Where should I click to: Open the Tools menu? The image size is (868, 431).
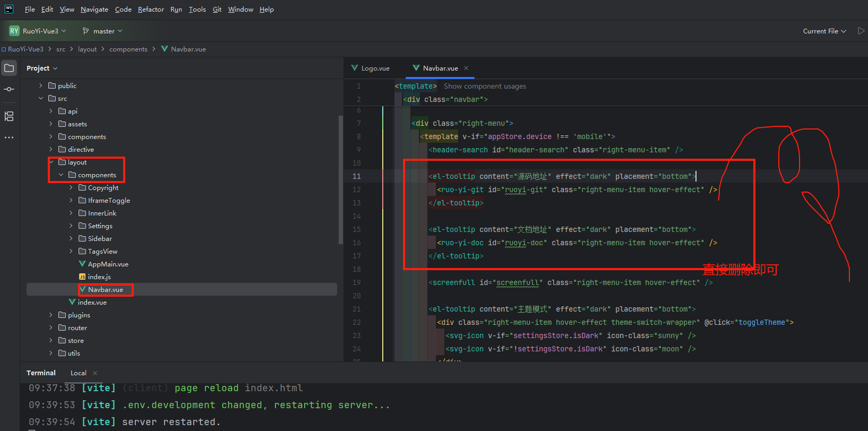tap(197, 9)
